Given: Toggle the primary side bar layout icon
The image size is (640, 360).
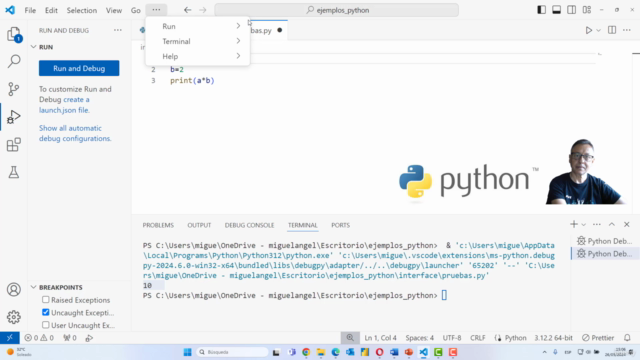Looking at the screenshot, I should click(542, 10).
